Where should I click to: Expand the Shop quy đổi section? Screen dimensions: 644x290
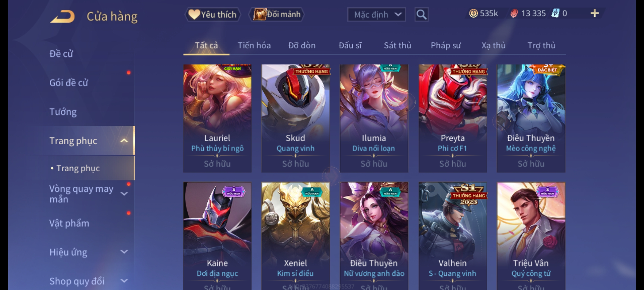(124, 281)
